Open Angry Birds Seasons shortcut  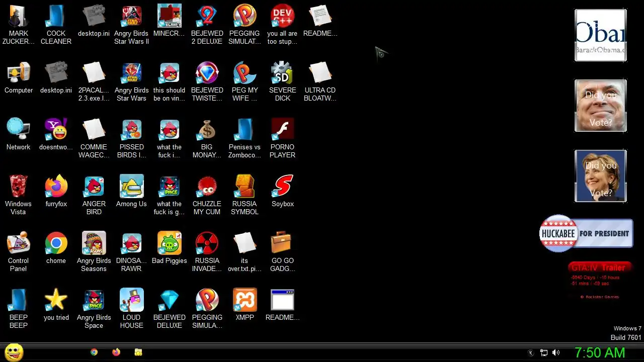[x=94, y=252]
